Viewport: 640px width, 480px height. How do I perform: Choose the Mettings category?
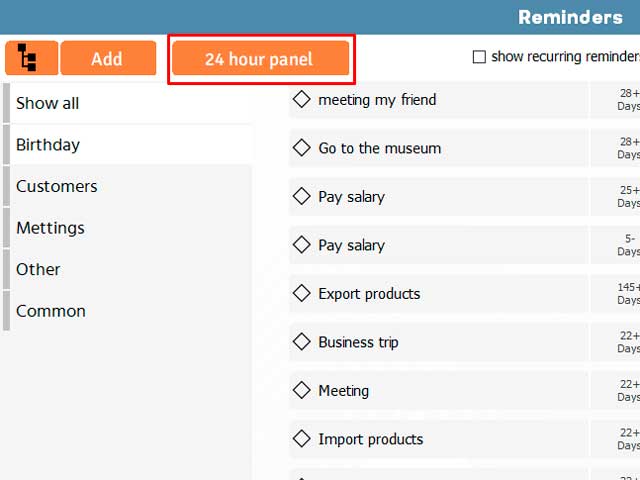(x=128, y=228)
